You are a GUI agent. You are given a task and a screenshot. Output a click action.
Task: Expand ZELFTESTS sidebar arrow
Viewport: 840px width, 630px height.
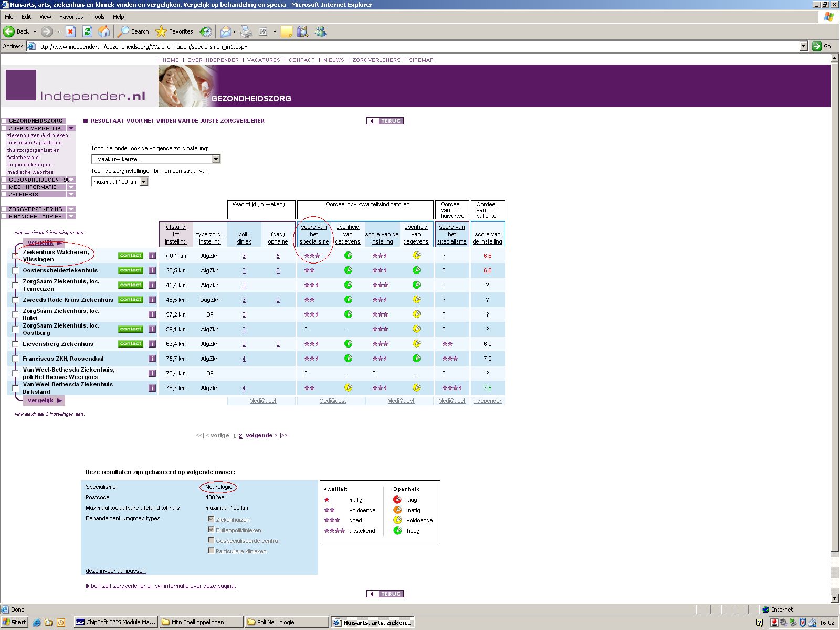tap(71, 194)
